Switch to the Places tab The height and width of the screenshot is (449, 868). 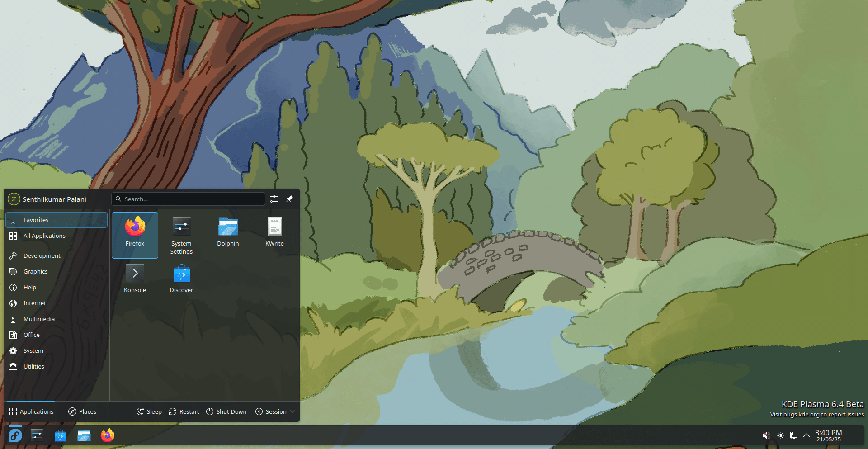coord(82,411)
